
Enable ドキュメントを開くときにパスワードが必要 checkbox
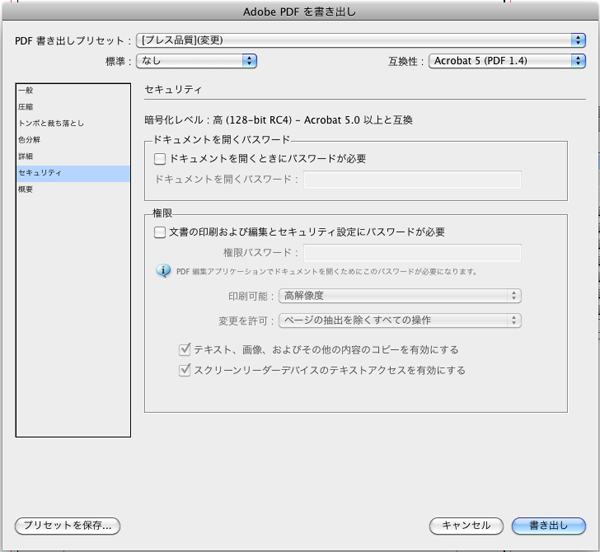[x=160, y=159]
